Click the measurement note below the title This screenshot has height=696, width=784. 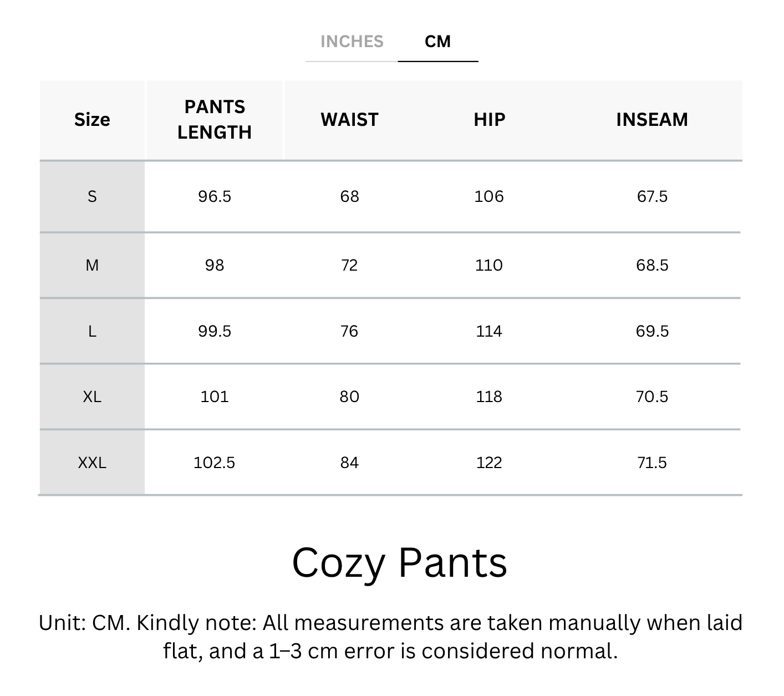point(390,637)
